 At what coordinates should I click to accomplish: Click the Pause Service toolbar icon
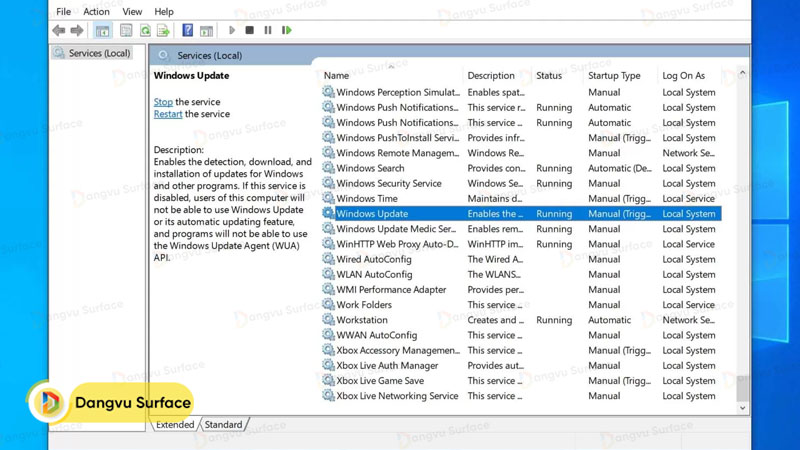(x=268, y=31)
